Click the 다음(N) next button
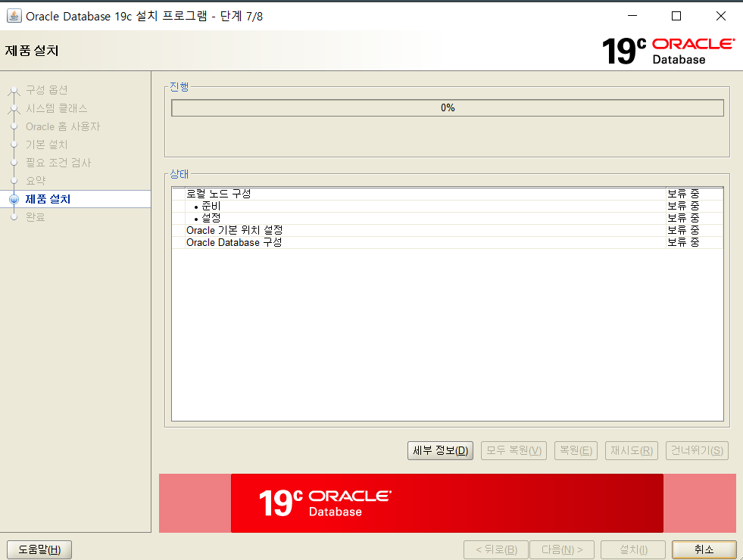 (561, 549)
